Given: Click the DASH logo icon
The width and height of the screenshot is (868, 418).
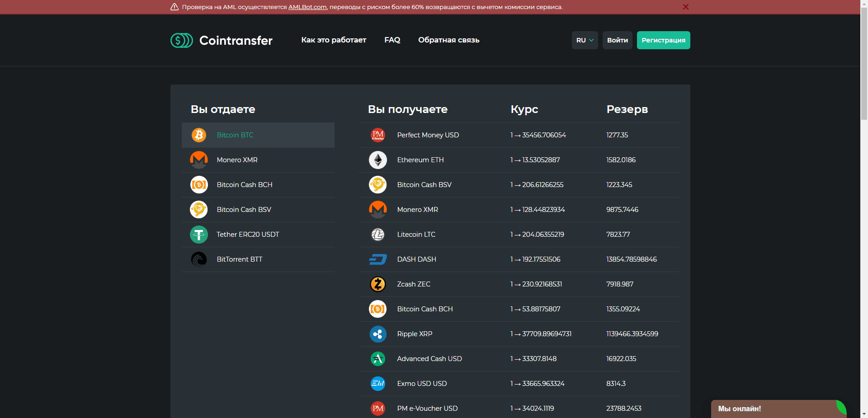Looking at the screenshot, I should point(378,259).
